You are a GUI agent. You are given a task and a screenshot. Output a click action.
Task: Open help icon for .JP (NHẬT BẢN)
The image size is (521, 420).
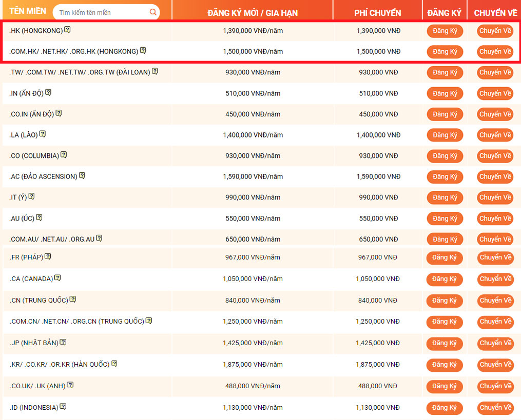point(63,342)
